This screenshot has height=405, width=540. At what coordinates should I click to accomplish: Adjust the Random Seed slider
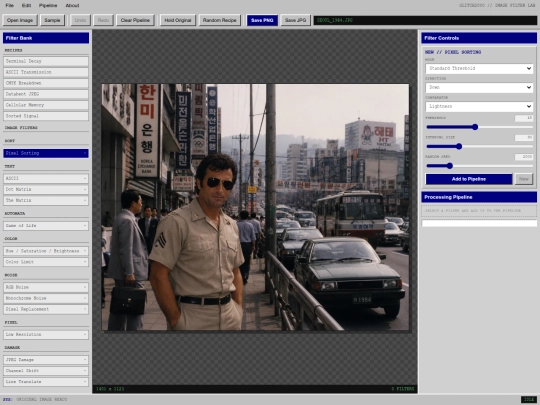tap(479, 166)
